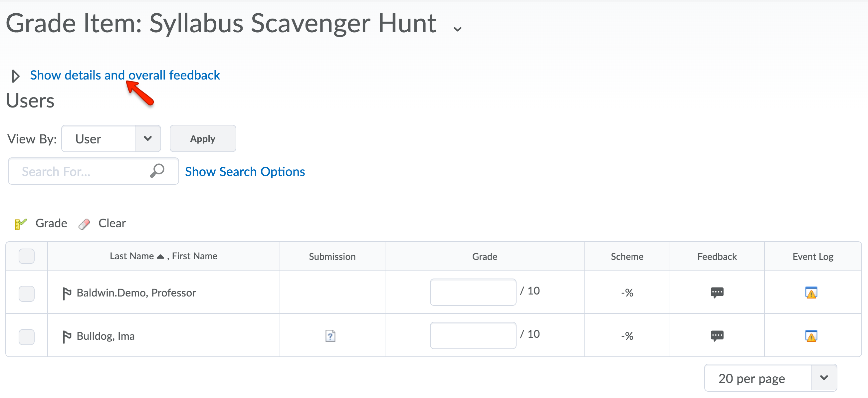Focus the grade input for Baldwin.Demo
The width and height of the screenshot is (868, 398).
pyautogui.click(x=473, y=292)
